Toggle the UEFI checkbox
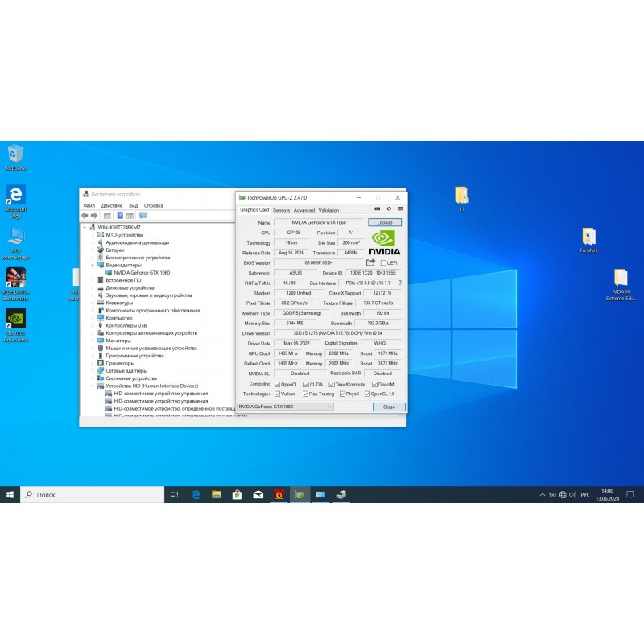 (x=383, y=263)
